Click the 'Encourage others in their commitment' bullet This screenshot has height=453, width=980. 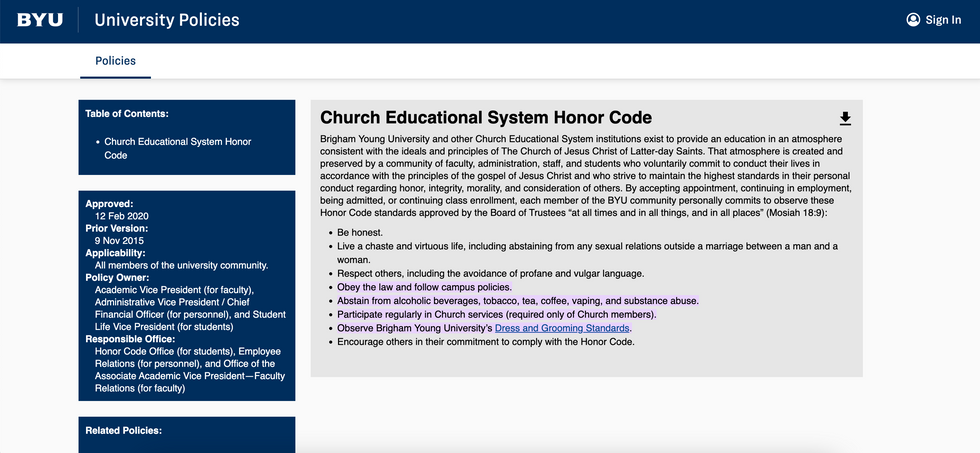click(486, 342)
